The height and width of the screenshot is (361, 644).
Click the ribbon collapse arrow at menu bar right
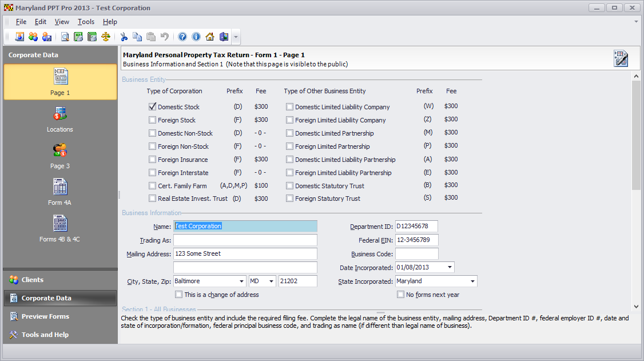636,21
